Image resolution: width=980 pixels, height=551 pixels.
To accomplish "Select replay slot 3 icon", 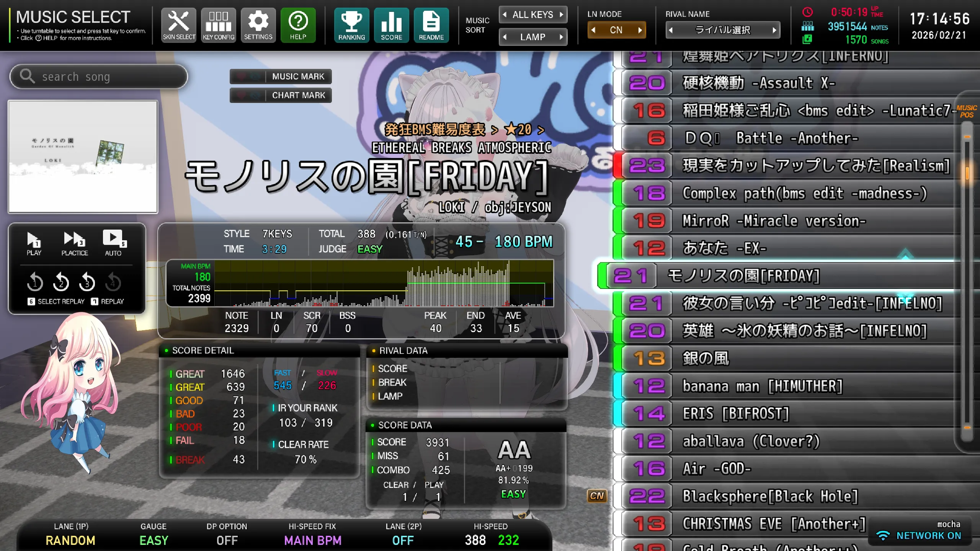I will [x=87, y=282].
